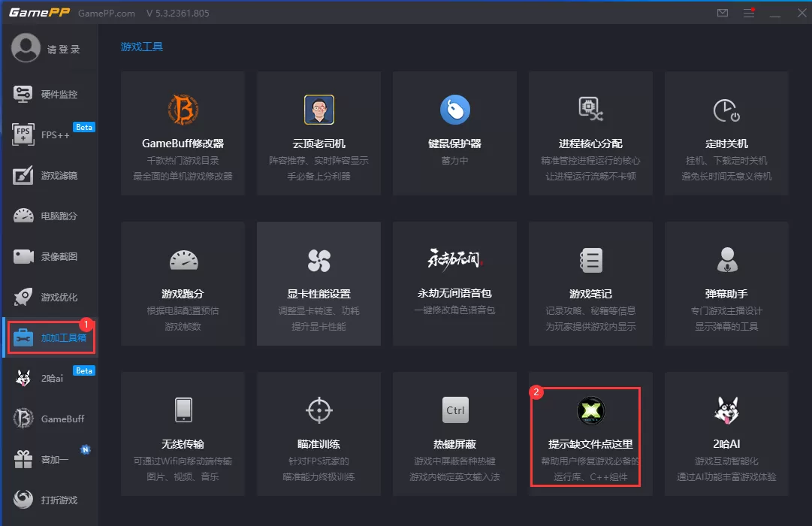Viewport: 812px width, 526px height.
Task: Open the title bar hamburger menu
Action: [749, 12]
